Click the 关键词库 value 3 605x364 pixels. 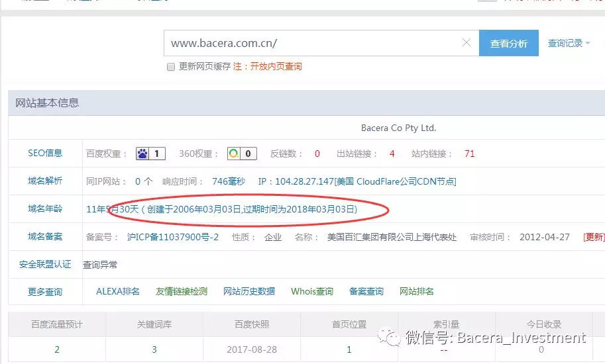tap(154, 349)
